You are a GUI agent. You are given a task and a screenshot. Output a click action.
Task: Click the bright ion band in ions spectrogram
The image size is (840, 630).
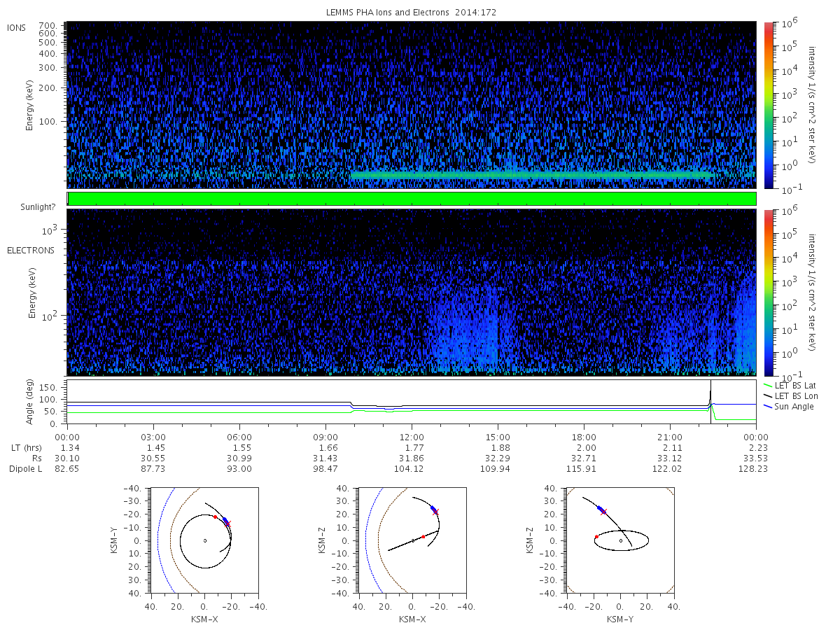532,176
